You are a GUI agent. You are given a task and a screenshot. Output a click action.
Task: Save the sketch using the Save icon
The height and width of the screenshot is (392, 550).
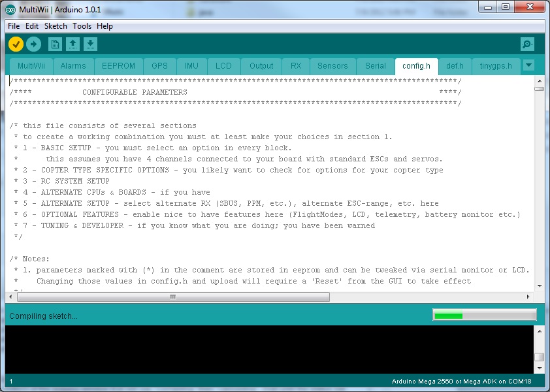pyautogui.click(x=91, y=44)
